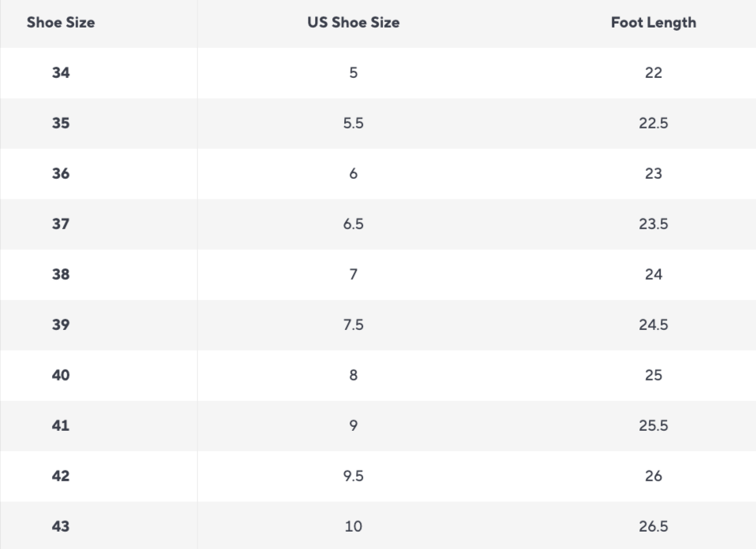Screen dimensions: 756x549
Task: Select the shoe size 34 cell
Action: pos(61,73)
